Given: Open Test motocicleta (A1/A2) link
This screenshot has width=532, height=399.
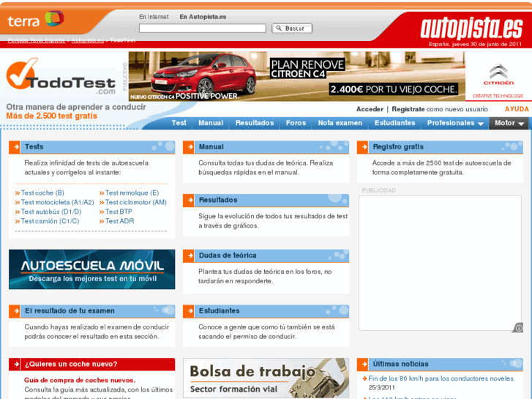Looking at the screenshot, I should pyautogui.click(x=57, y=202).
